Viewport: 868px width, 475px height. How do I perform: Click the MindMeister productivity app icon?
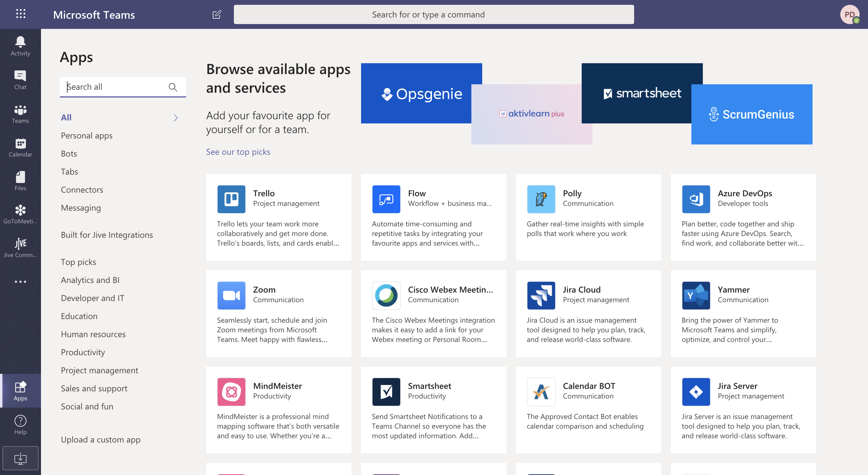[231, 392]
